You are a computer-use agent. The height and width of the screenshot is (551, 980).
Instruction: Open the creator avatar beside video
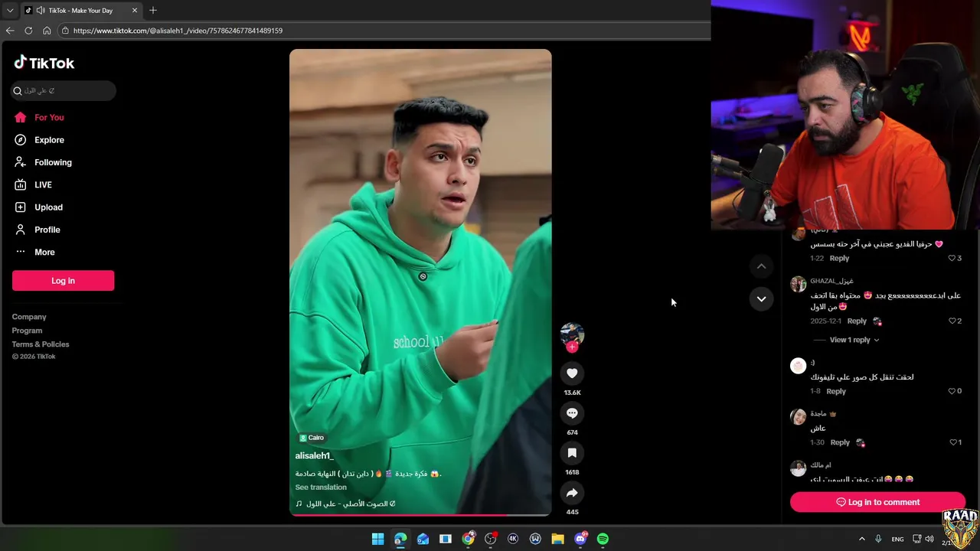tap(572, 334)
